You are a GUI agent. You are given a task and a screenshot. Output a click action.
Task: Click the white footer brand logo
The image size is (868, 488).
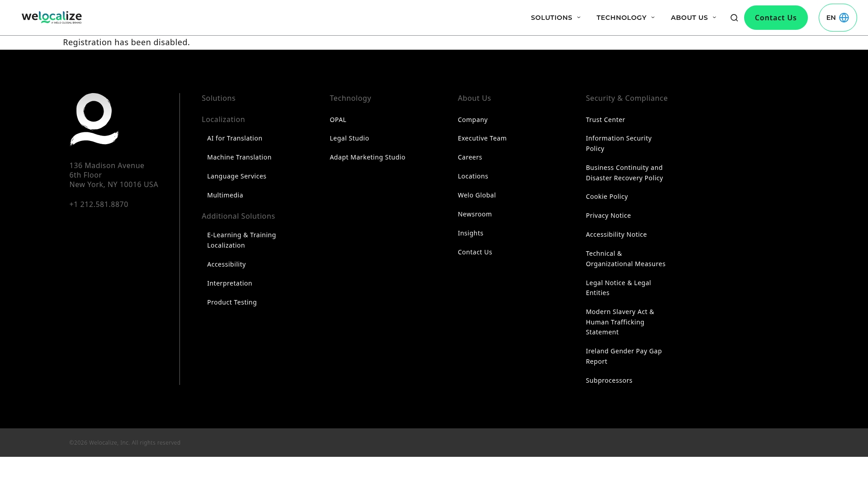click(94, 120)
